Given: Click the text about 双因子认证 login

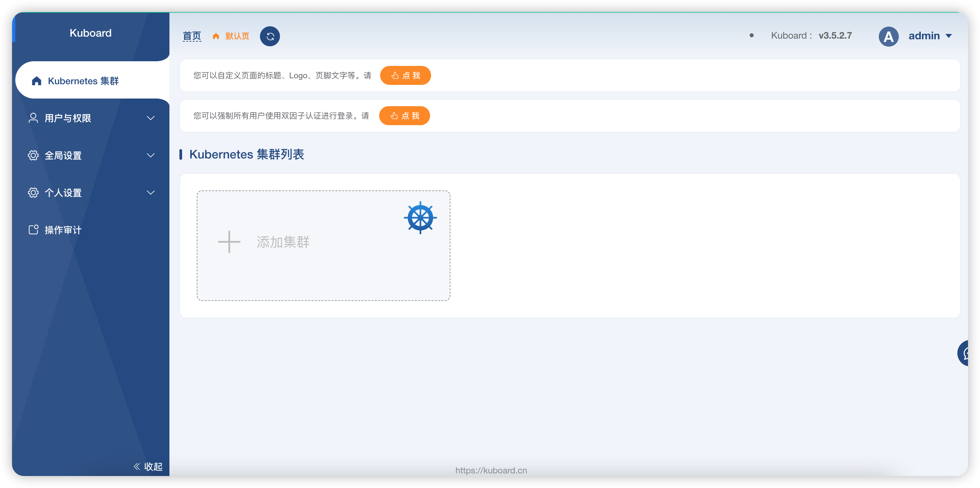Looking at the screenshot, I should point(281,116).
